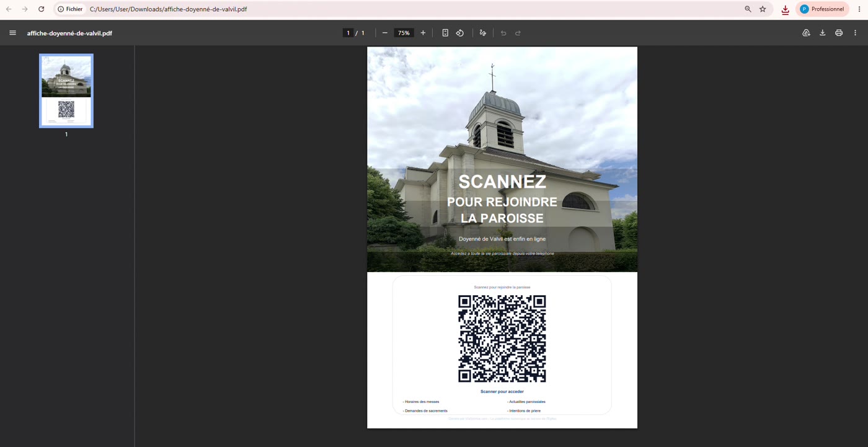Fit PDF to page

(445, 33)
